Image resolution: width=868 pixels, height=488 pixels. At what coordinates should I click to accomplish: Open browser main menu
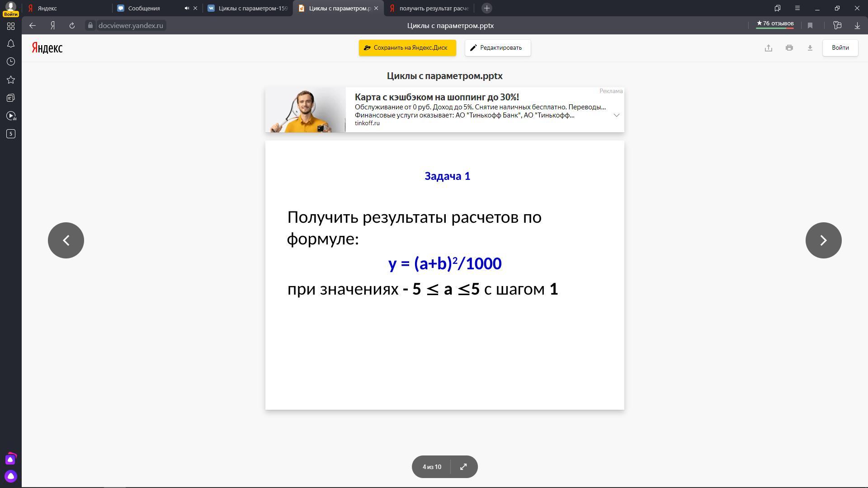tap(797, 8)
